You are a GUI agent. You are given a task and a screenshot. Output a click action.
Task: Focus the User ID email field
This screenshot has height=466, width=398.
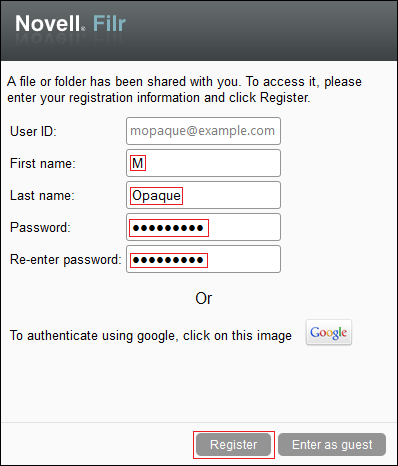(x=203, y=131)
